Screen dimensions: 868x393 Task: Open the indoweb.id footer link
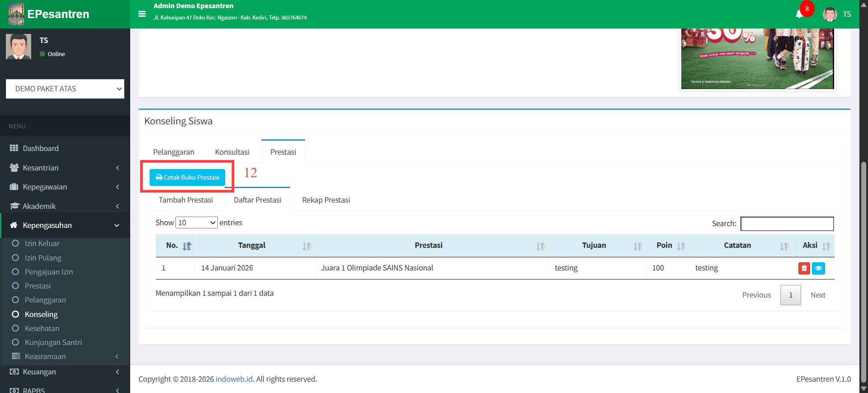(x=234, y=379)
